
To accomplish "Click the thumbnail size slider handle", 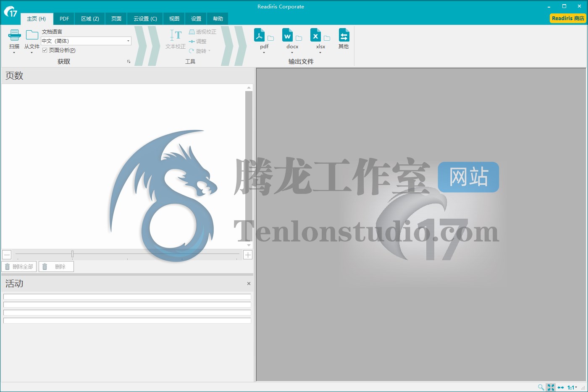I will tap(72, 254).
